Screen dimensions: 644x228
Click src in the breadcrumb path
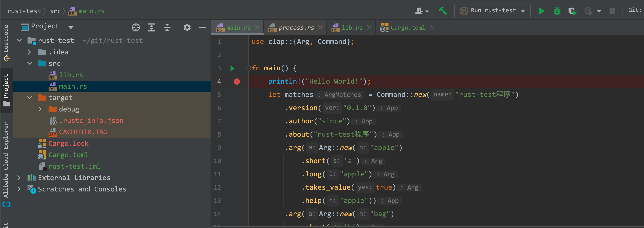(55, 11)
